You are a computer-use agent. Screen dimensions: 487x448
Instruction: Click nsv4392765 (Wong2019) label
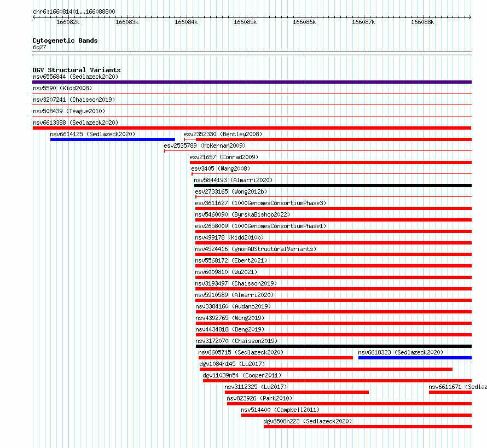point(230,318)
